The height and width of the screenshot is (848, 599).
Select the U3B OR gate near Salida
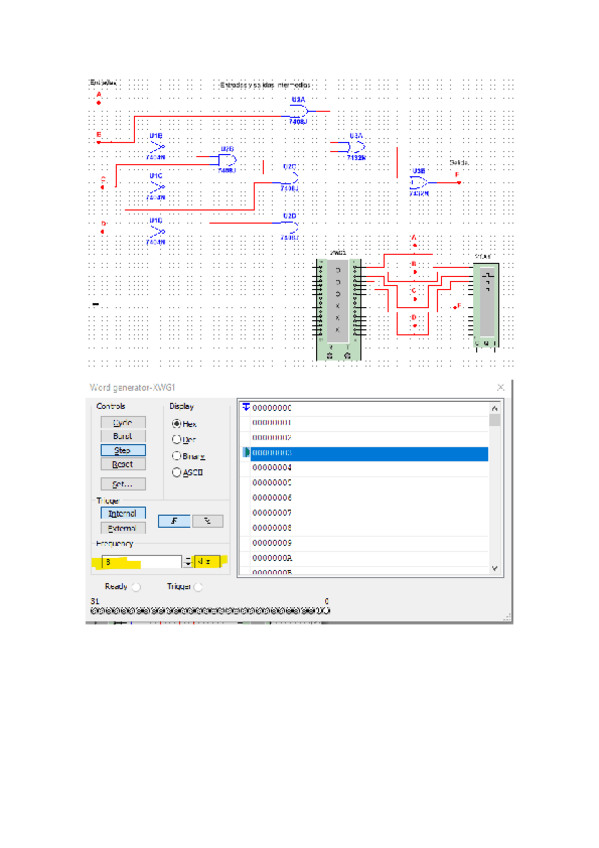[419, 182]
